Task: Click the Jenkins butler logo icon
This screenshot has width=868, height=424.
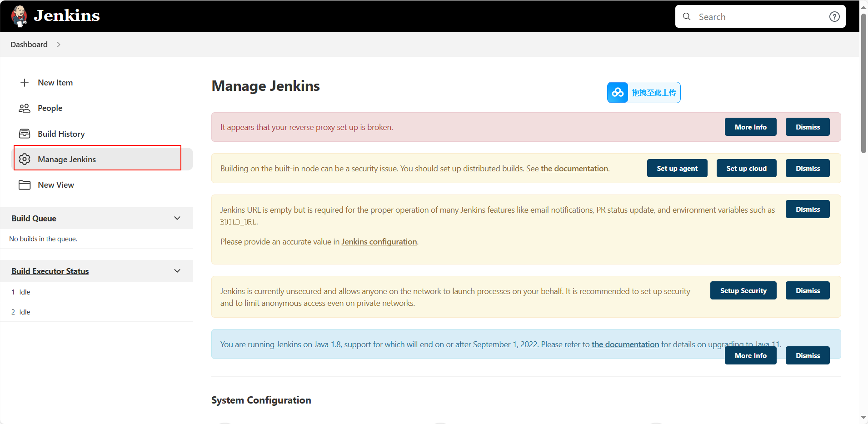Action: [x=19, y=16]
